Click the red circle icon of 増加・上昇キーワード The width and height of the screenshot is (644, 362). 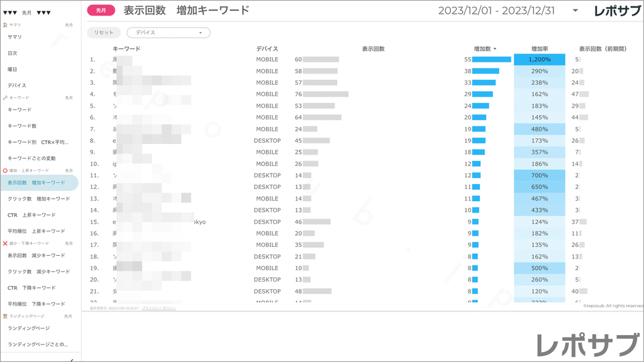[x=4, y=171]
